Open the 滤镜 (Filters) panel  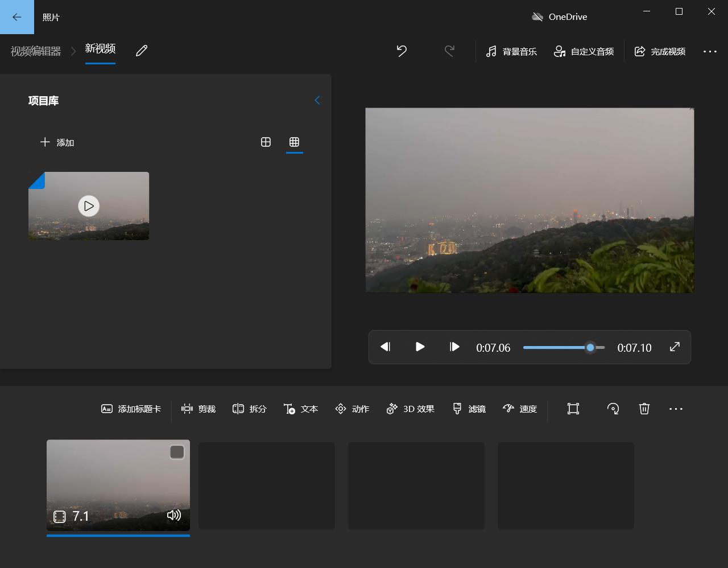click(x=469, y=409)
